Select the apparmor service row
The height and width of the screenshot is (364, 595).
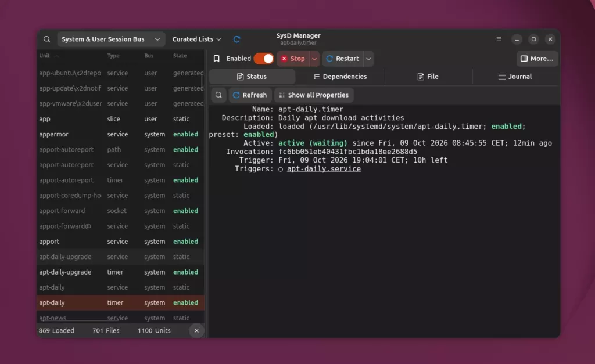[x=121, y=134]
